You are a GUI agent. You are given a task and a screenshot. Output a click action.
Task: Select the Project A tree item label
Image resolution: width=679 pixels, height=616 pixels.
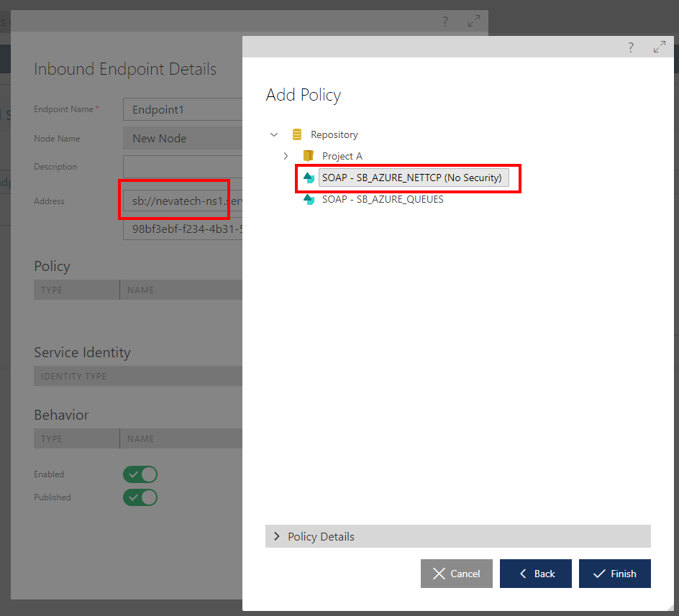[x=342, y=156]
